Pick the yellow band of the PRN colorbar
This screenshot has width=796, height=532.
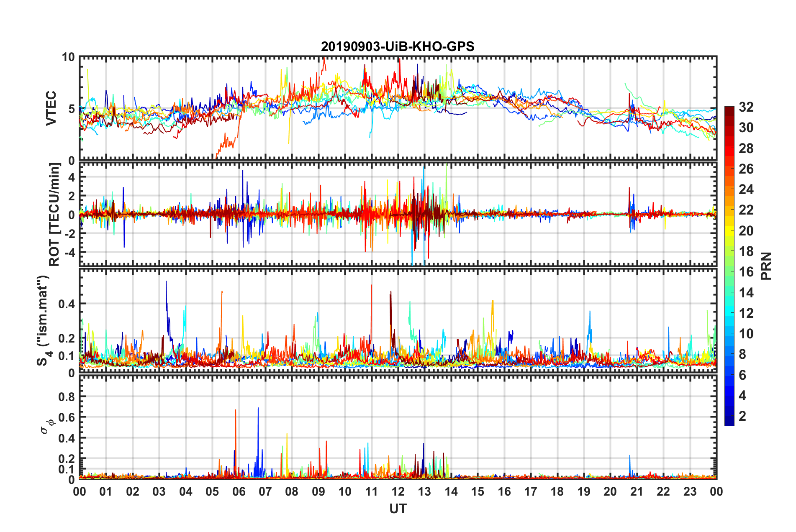[x=729, y=231]
